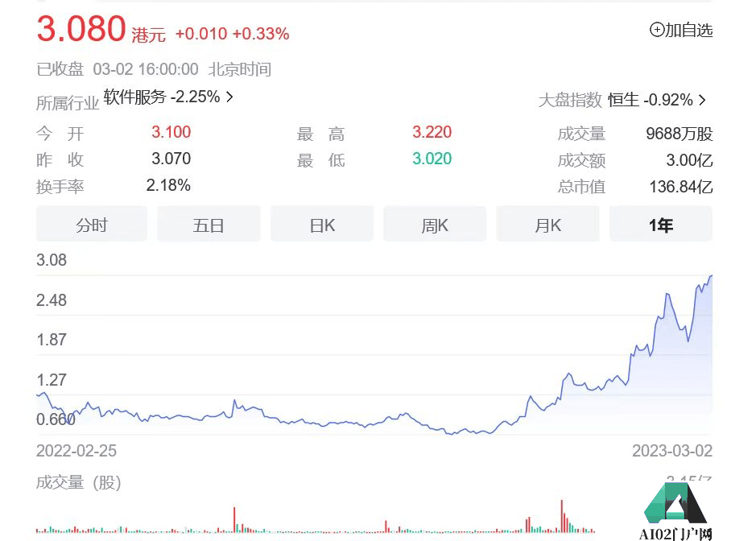
Task: Click the 最低 low price value 3.020
Action: [432, 159]
